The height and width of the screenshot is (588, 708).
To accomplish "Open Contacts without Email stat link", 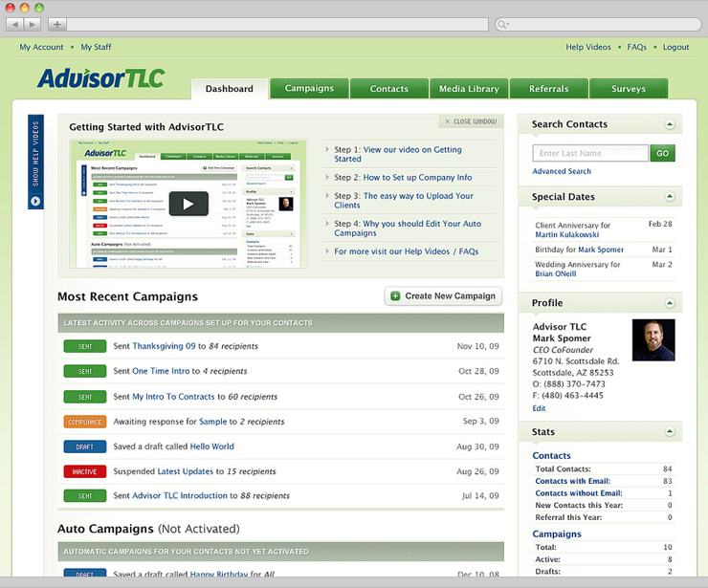I will [579, 493].
